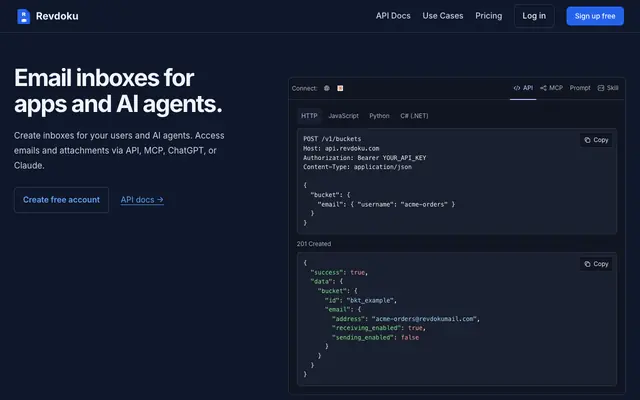Open the Skill tab
This screenshot has width=640, height=400.
(608, 88)
